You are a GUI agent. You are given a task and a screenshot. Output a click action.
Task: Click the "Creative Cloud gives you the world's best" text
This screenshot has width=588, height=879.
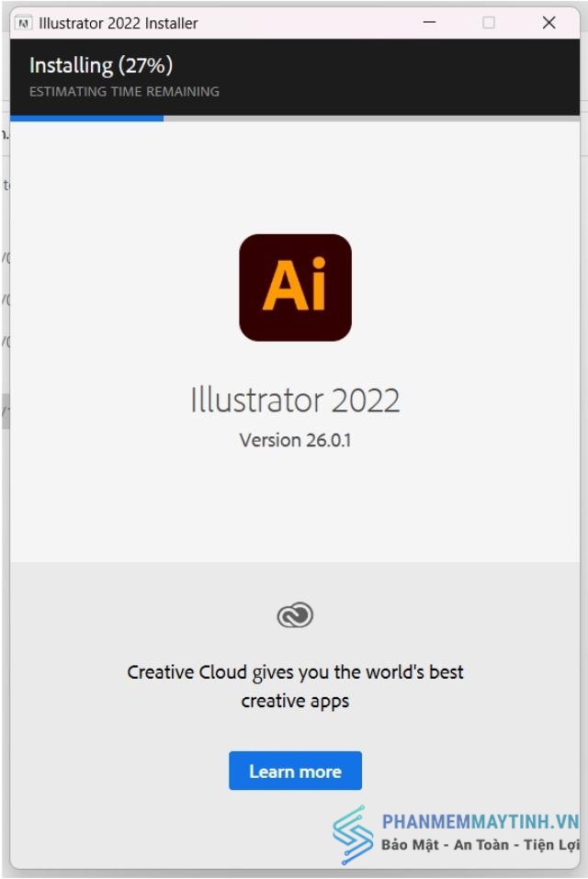[295, 672]
